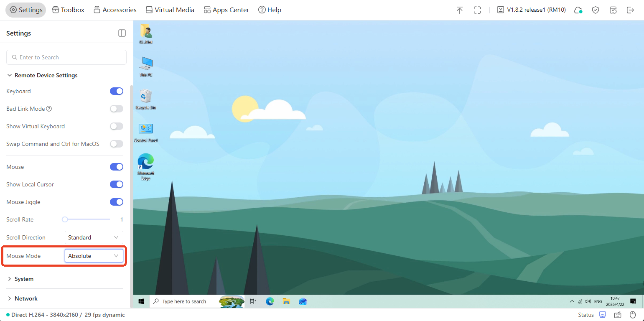
Task: Click the mouse status icon in status bar
Action: tap(633, 315)
